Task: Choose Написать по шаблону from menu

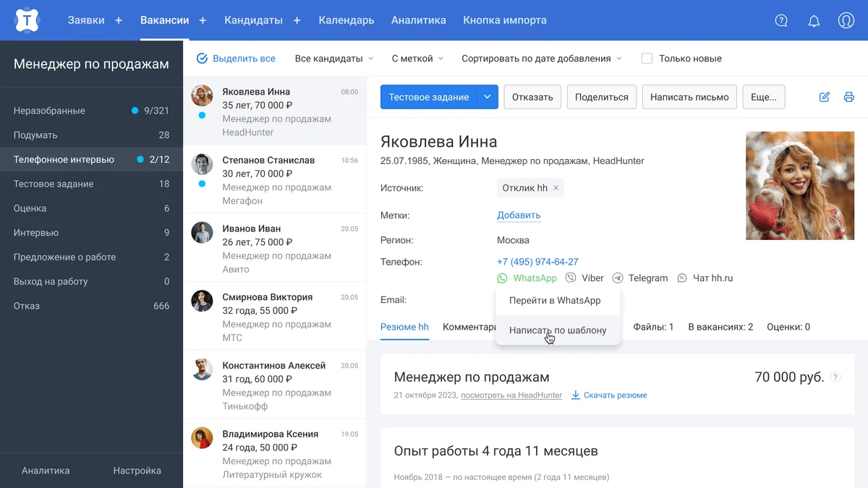Action: pos(557,330)
